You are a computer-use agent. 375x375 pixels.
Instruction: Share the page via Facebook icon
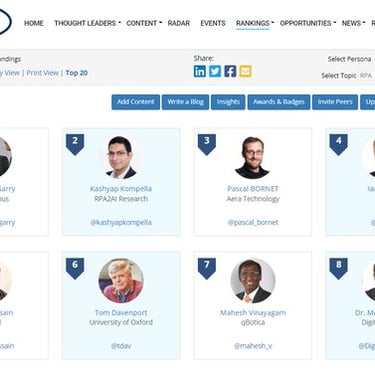click(x=230, y=71)
